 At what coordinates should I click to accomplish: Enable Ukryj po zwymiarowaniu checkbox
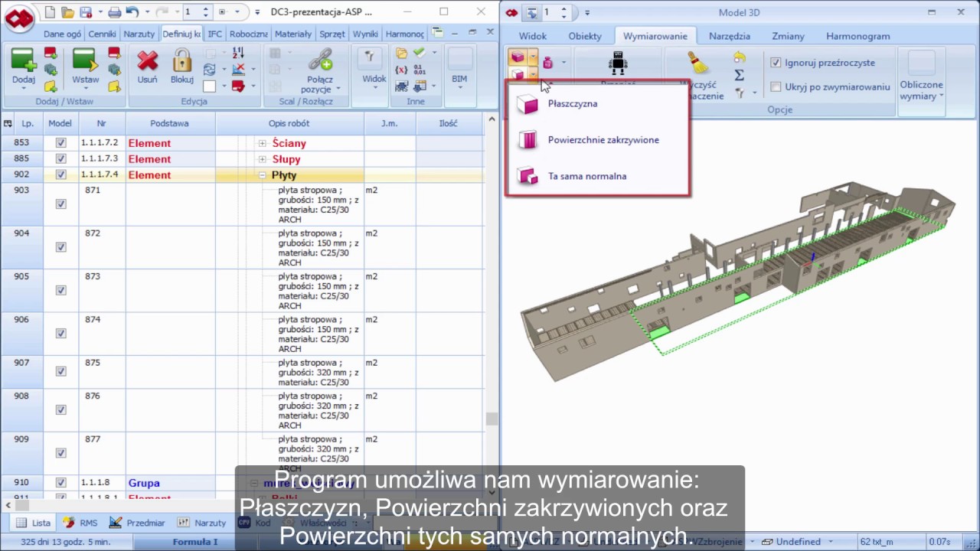pos(776,87)
